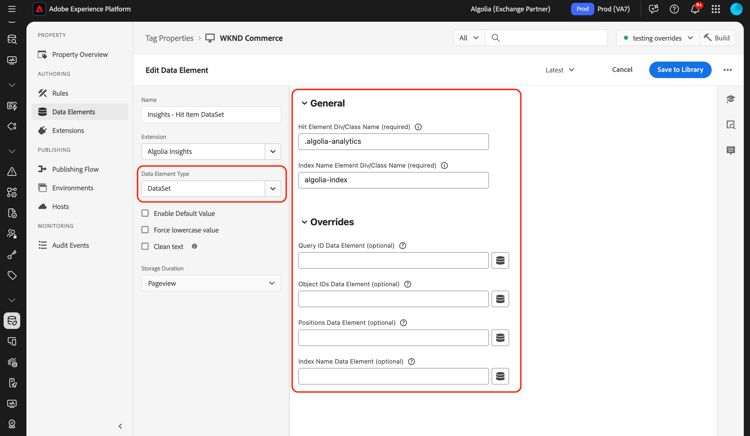Click Save to Library button
The height and width of the screenshot is (436, 750).
tap(680, 70)
